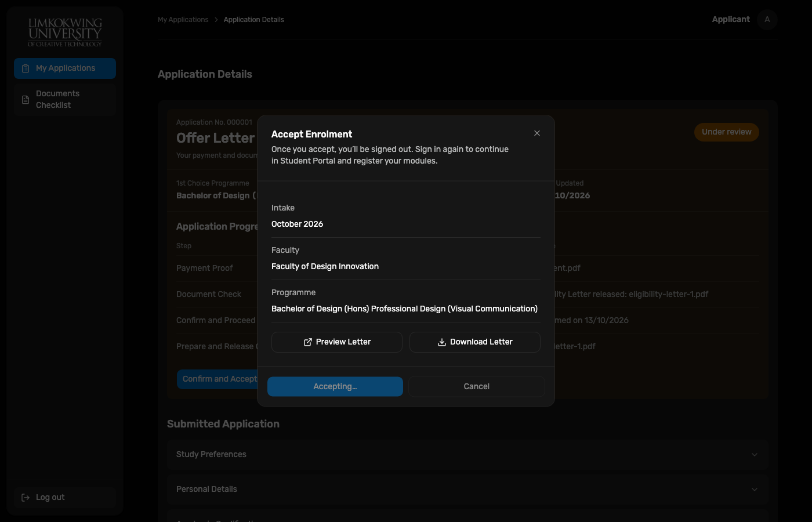The height and width of the screenshot is (522, 812).
Task: Open the Documents Checklist sidebar item
Action: point(65,100)
